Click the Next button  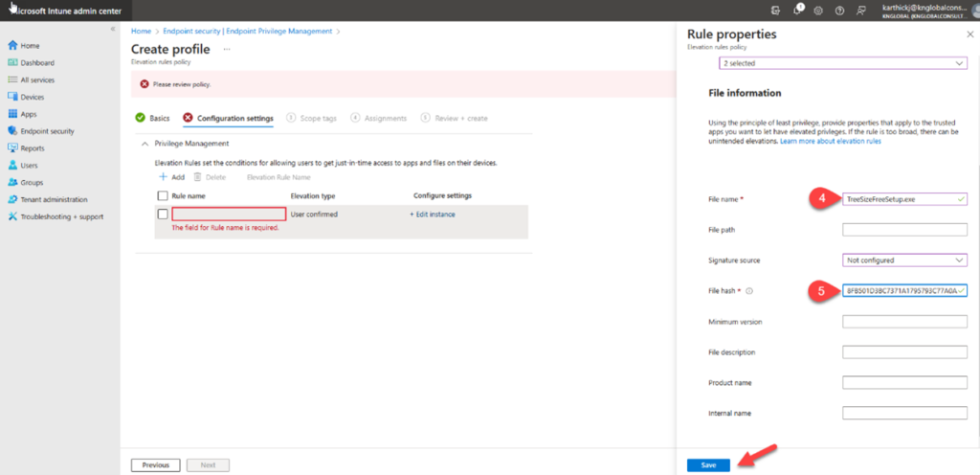tap(208, 465)
